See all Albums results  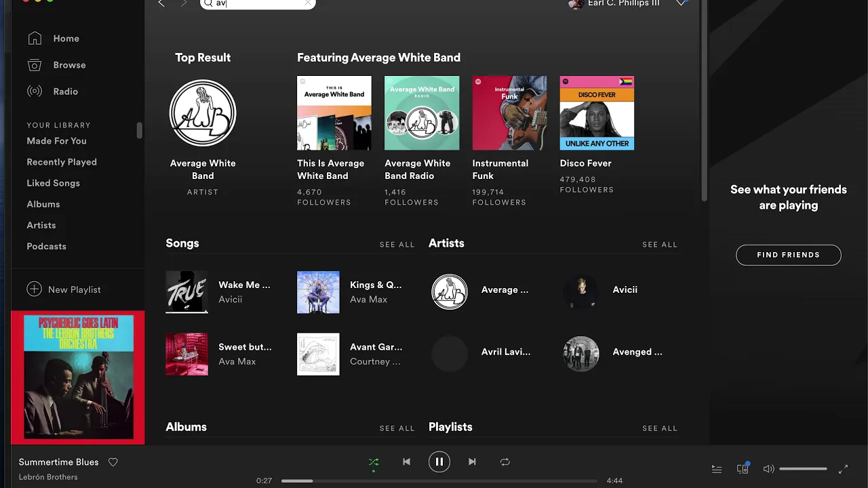pos(397,428)
